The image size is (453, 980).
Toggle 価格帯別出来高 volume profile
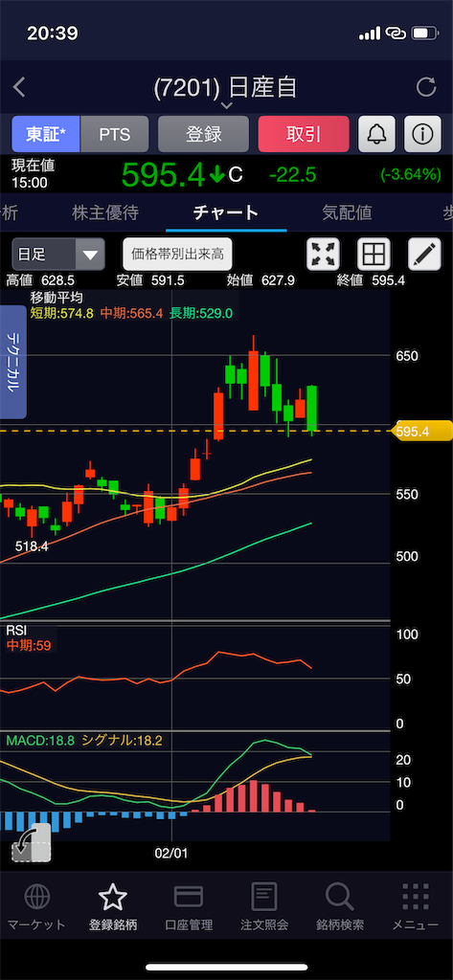pos(178,254)
